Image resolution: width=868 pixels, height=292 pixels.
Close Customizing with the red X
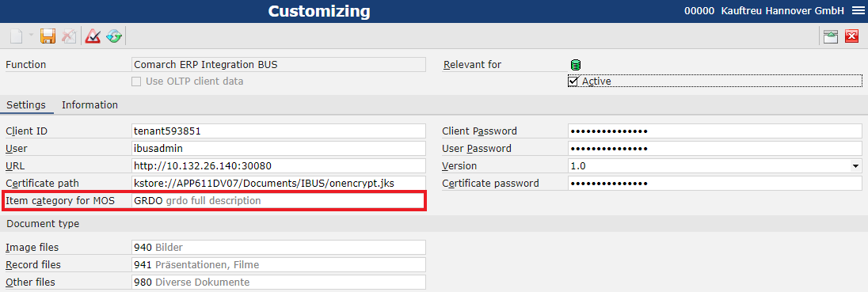[851, 36]
